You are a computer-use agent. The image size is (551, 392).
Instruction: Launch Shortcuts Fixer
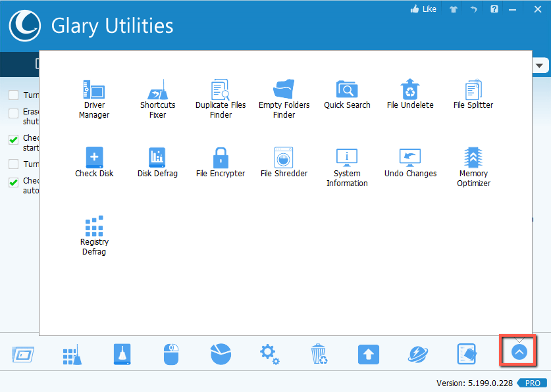tap(157, 99)
